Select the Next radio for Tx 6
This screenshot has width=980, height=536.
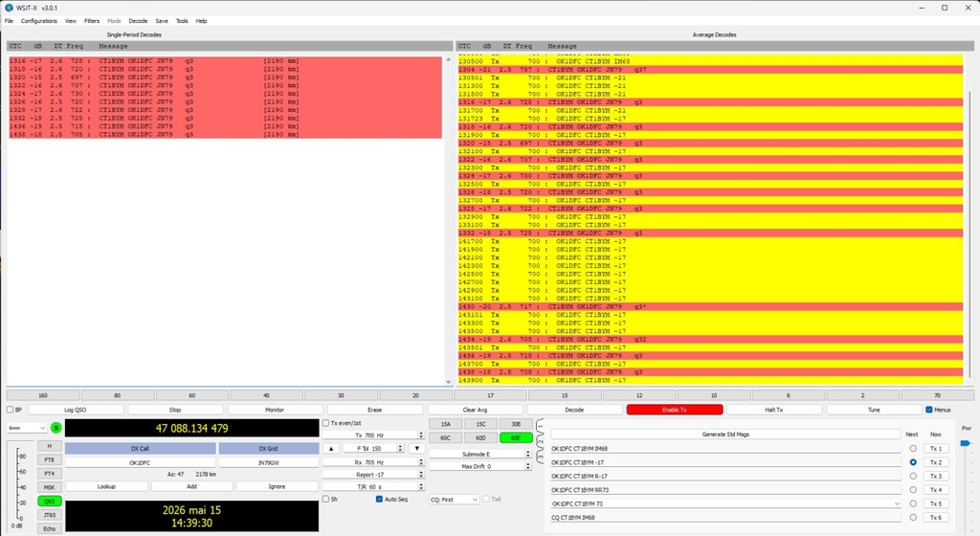tap(913, 517)
